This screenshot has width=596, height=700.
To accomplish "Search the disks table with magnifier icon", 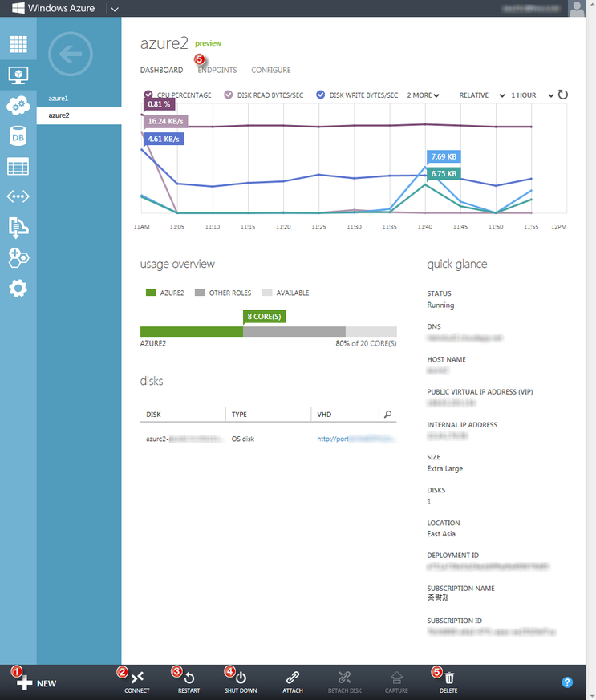I will pyautogui.click(x=388, y=415).
